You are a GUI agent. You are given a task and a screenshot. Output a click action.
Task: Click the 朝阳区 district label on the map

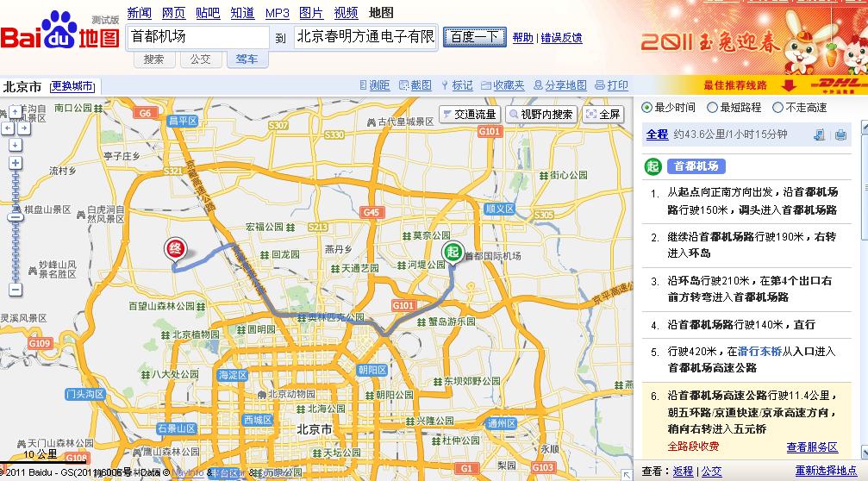372,370
